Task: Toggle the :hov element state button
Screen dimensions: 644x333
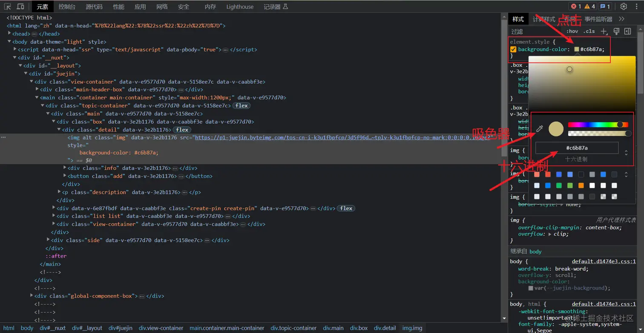Action: 572,31
